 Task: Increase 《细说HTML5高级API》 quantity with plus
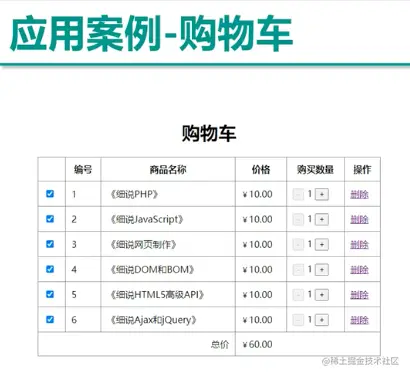pyautogui.click(x=322, y=295)
